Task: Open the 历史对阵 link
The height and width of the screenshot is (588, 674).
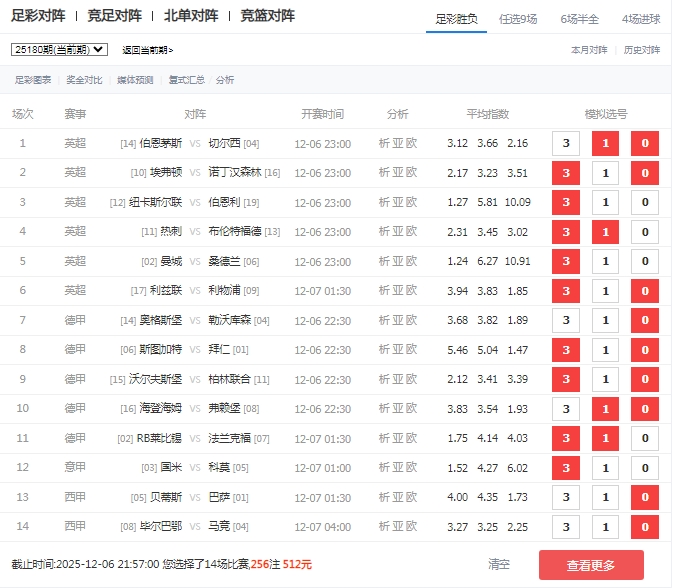Action: [x=642, y=49]
